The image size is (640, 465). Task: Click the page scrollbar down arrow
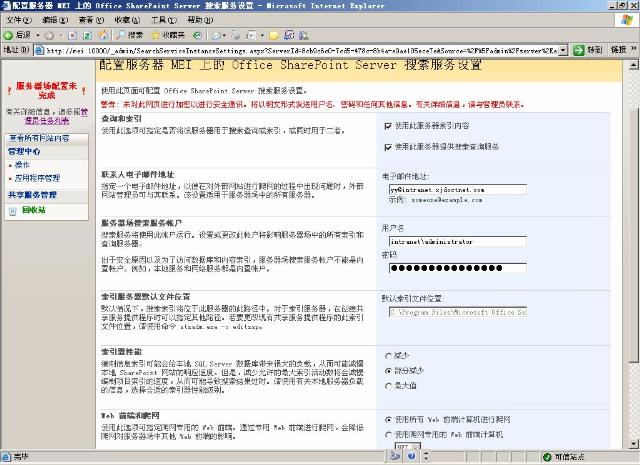(633, 443)
